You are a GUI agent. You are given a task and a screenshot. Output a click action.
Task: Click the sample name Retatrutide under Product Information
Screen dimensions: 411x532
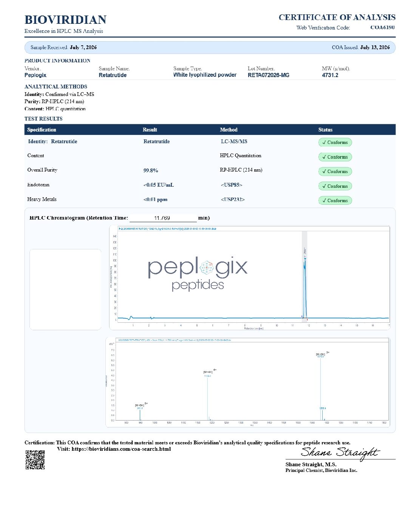coord(113,75)
